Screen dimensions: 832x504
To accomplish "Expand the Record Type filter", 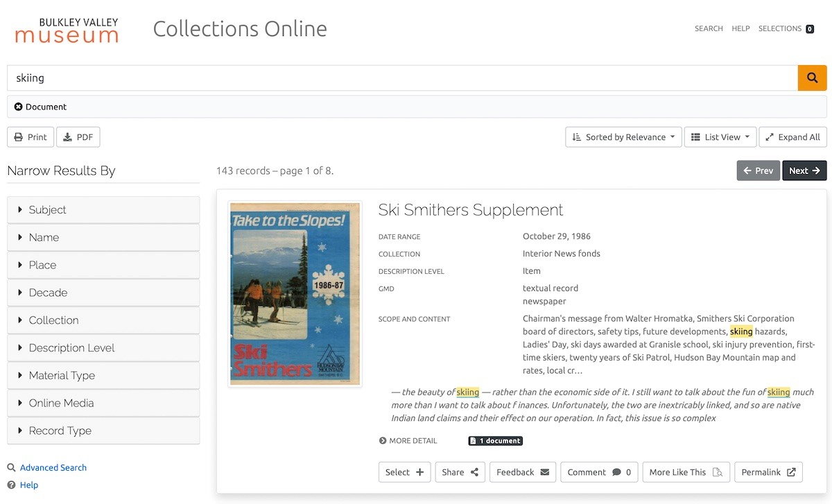I will pos(103,431).
